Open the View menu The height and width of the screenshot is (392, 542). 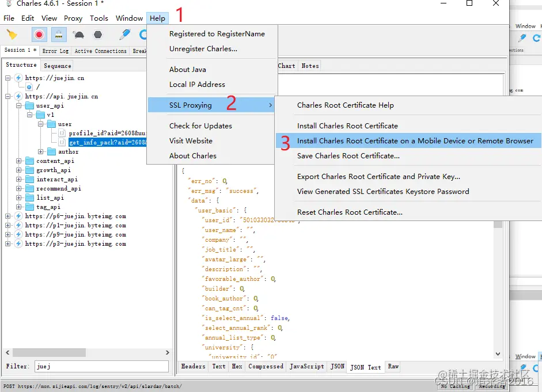pos(49,18)
